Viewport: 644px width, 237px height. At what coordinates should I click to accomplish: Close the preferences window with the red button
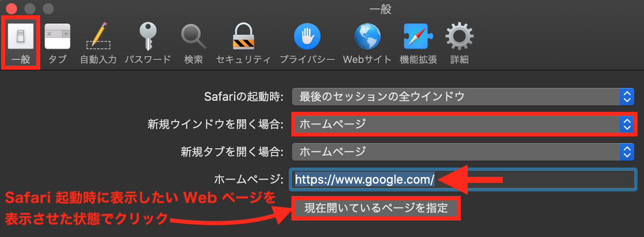[x=11, y=8]
